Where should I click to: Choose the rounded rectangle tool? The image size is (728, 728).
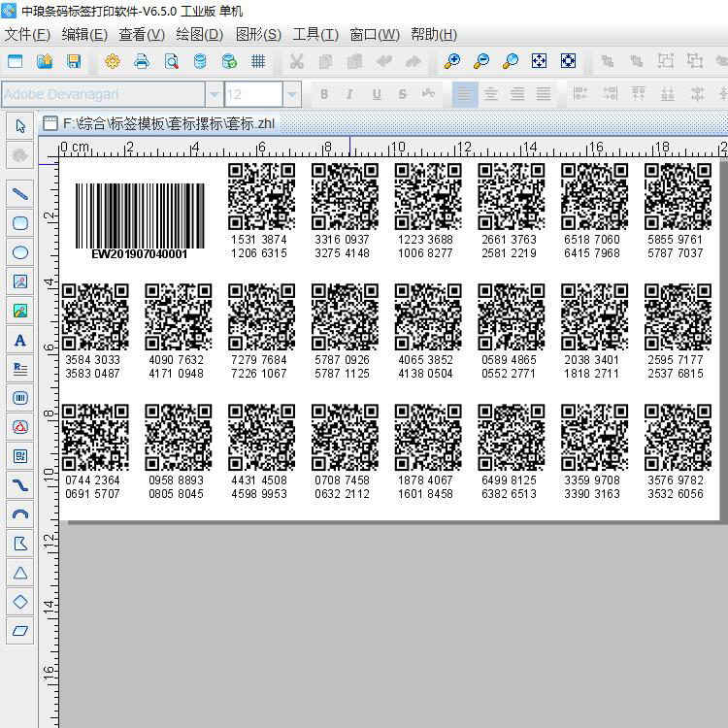pos(20,223)
